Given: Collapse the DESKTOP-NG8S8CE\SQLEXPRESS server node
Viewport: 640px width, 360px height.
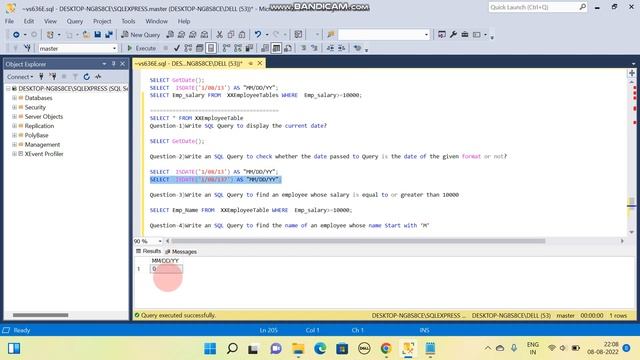Looking at the screenshot, I should 8,89.
